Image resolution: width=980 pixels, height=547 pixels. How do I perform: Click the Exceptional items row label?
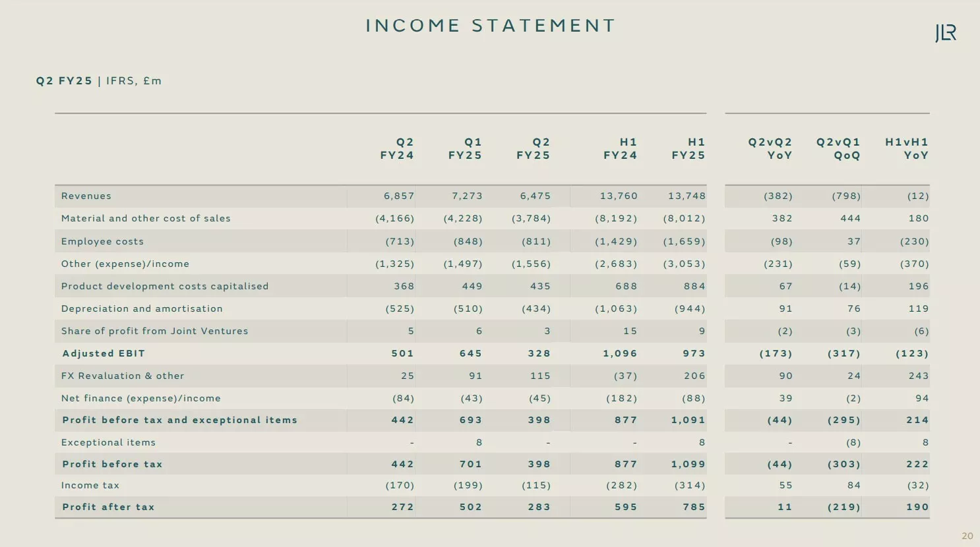click(x=108, y=442)
